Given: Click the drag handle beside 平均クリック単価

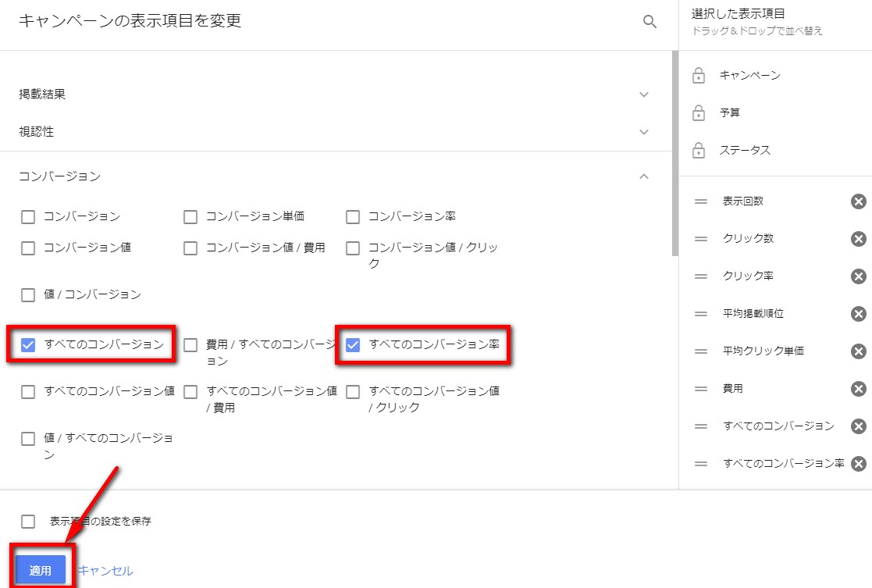Looking at the screenshot, I should [x=700, y=351].
